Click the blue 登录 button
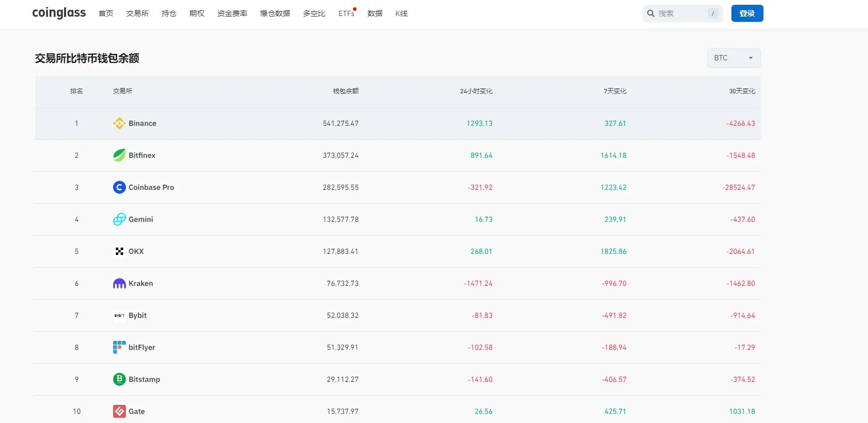The width and height of the screenshot is (868, 423). coord(747,13)
